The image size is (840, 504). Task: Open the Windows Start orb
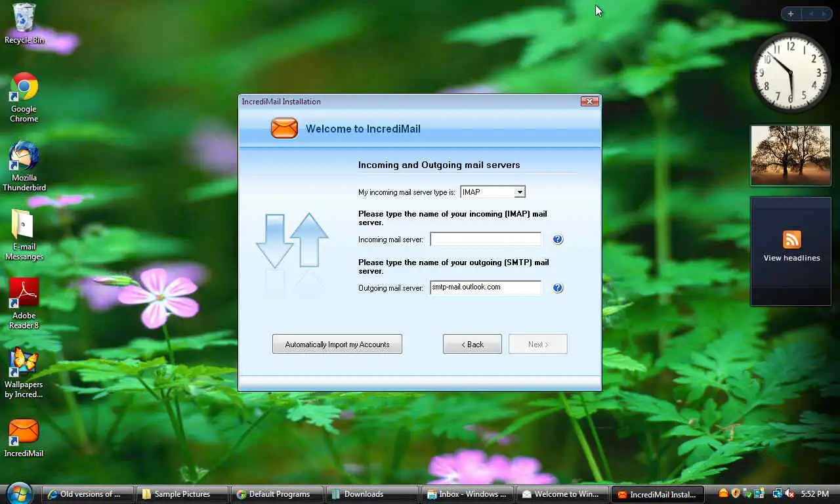19,493
